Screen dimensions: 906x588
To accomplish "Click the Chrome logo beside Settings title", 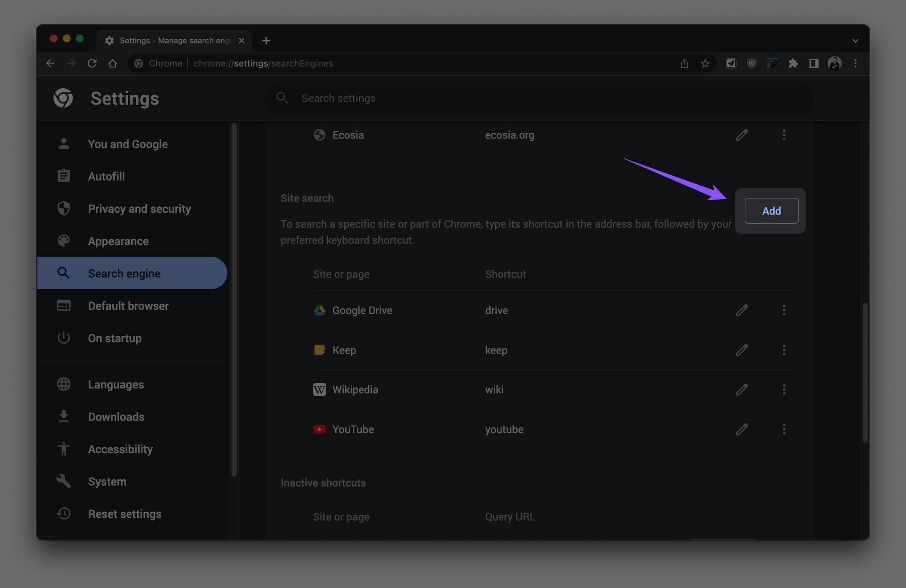I will coord(63,98).
